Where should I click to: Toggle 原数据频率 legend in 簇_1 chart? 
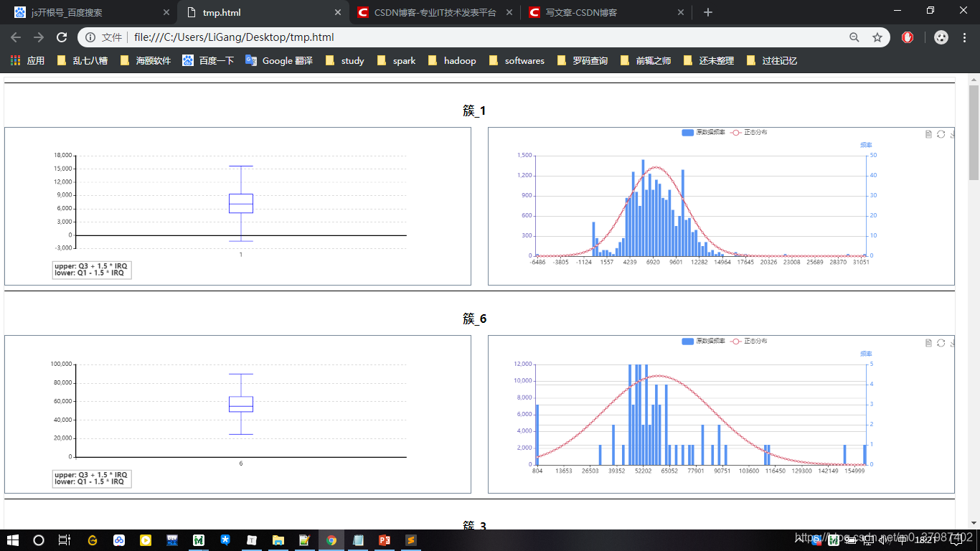(704, 133)
